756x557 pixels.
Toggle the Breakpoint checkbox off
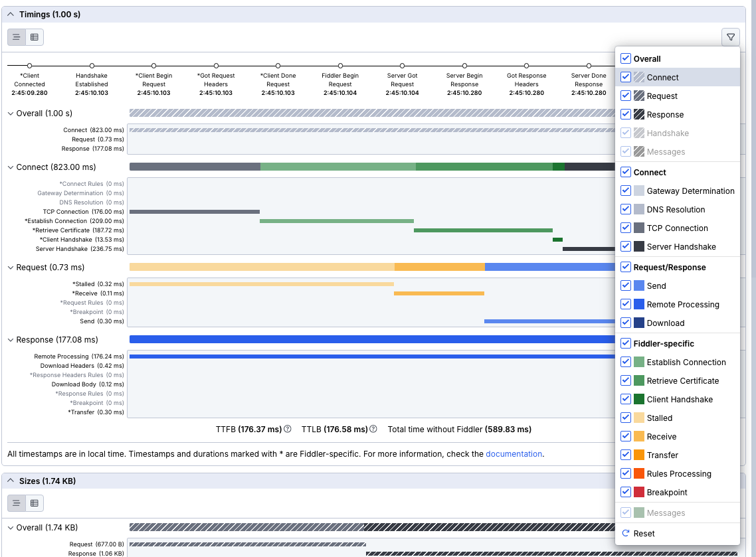625,492
